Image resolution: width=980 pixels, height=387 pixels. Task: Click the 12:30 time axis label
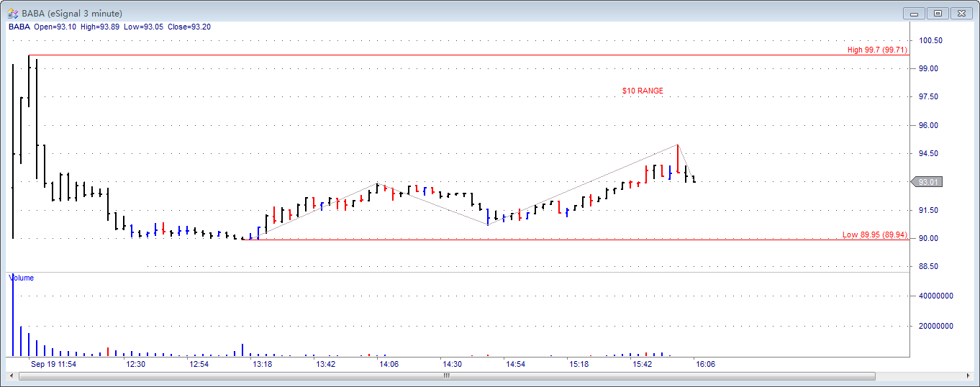click(136, 364)
